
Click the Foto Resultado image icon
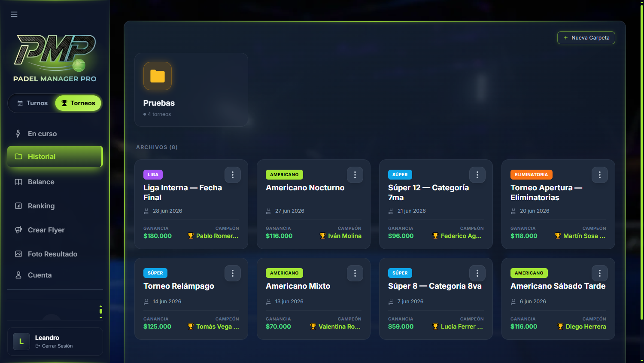pos(18,254)
